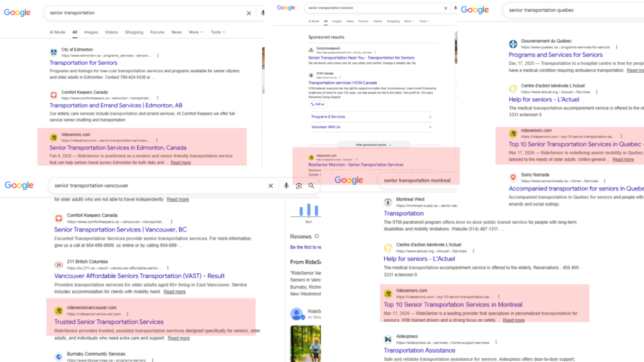The height and width of the screenshot is (362, 644).
Task: Click the VON Canada favicon
Action: click(x=311, y=75)
